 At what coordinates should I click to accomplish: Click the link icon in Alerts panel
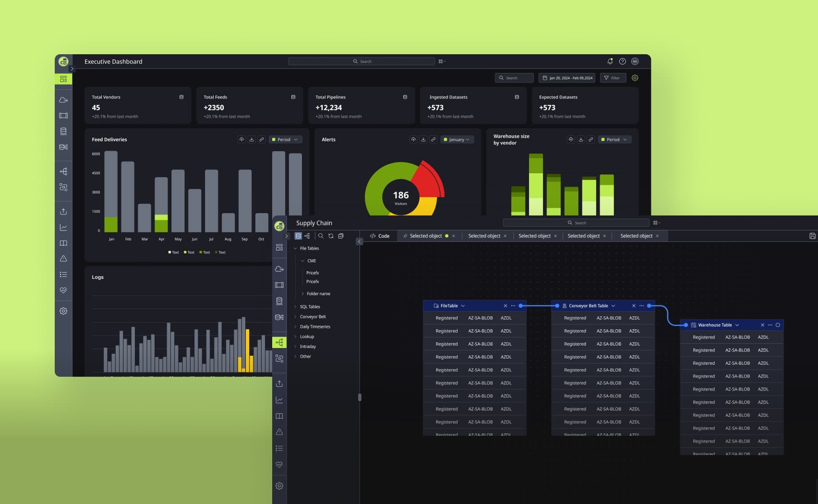tap(433, 140)
